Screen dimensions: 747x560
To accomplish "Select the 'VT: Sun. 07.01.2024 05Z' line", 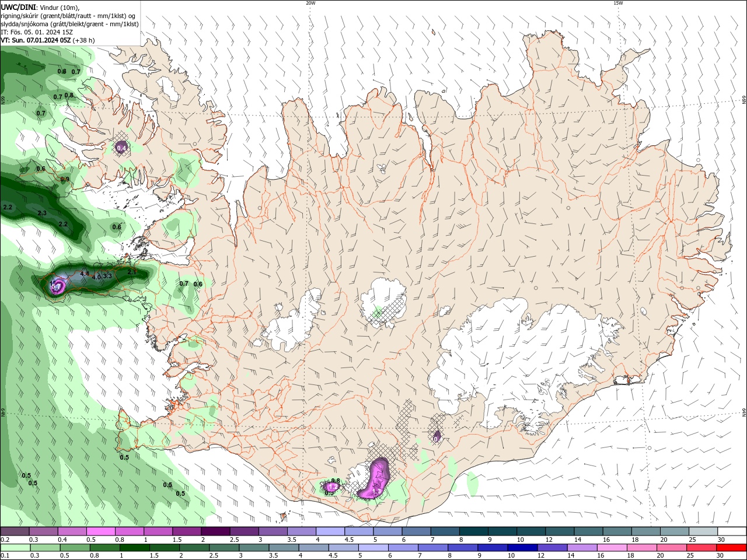I will (x=36, y=40).
